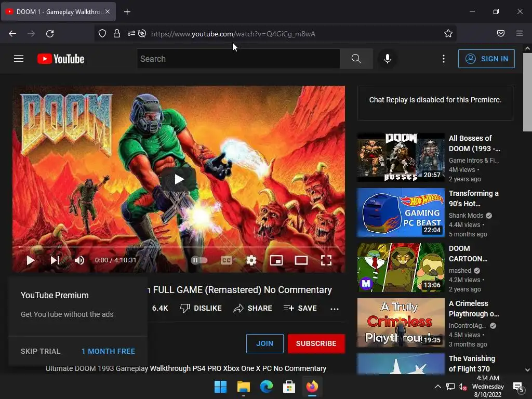Image resolution: width=532 pixels, height=399 pixels.
Task: Switch to theater mode
Action: pyautogui.click(x=301, y=260)
